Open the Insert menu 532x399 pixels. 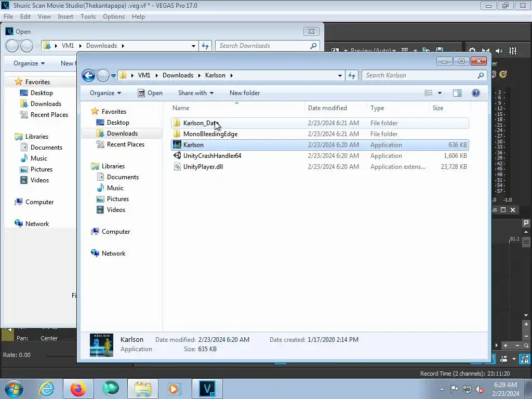pos(65,17)
